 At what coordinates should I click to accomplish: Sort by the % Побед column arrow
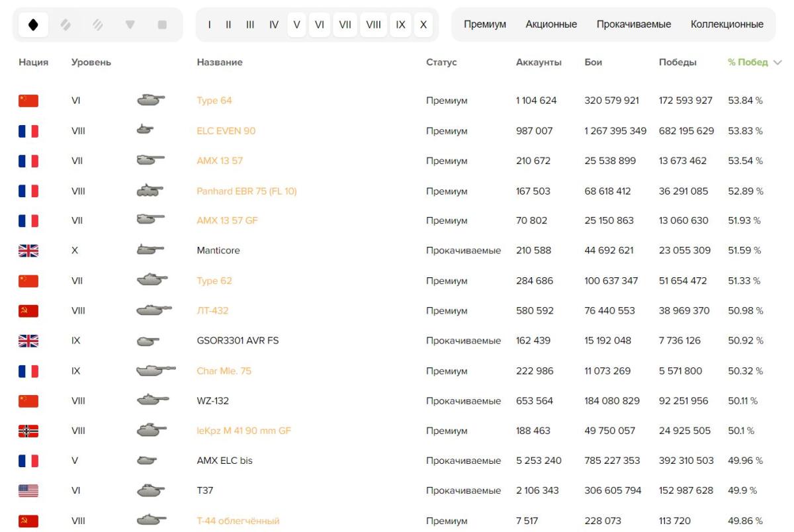tap(777, 62)
